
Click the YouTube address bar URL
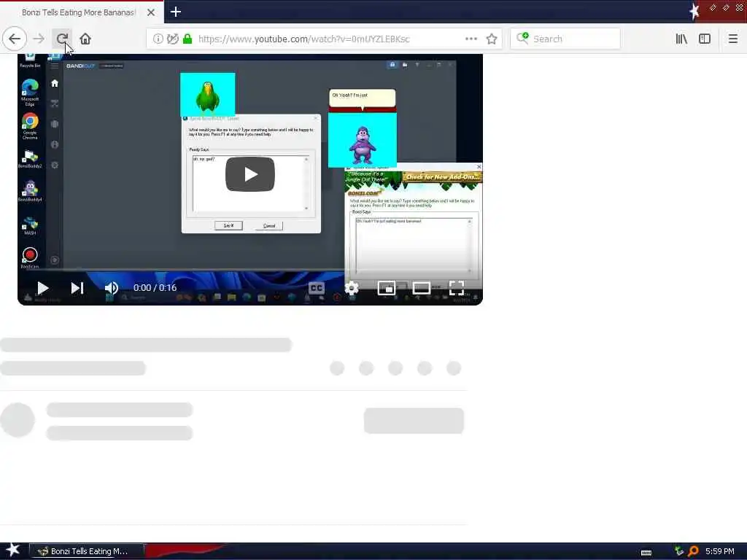[x=303, y=39]
